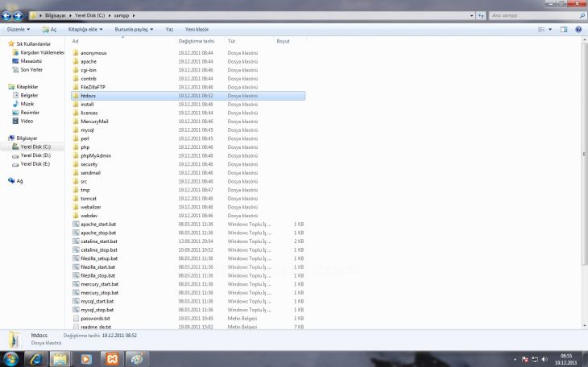Click the Aç button in the toolbar

click(x=49, y=29)
